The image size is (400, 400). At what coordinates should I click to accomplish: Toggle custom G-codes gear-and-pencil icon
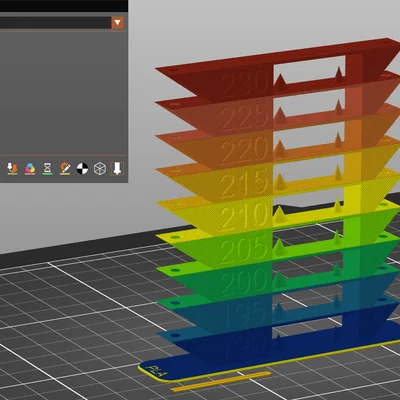tap(65, 169)
